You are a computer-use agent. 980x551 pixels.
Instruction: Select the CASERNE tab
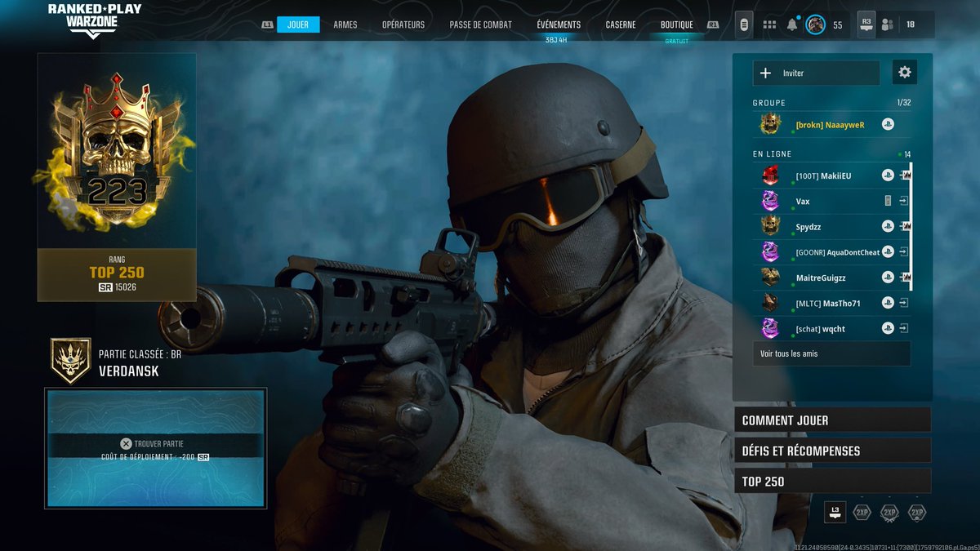tap(621, 24)
